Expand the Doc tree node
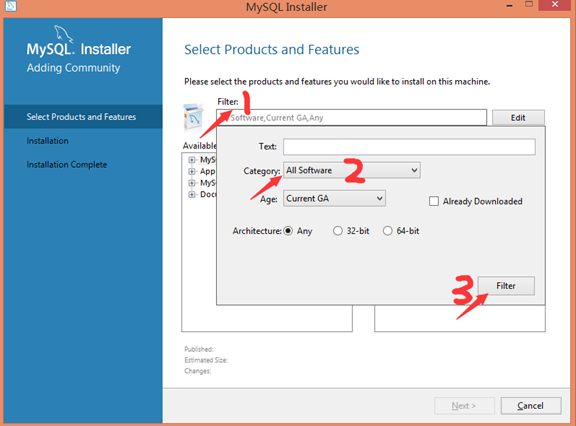Screen dimensions: 576x426 (192, 195)
